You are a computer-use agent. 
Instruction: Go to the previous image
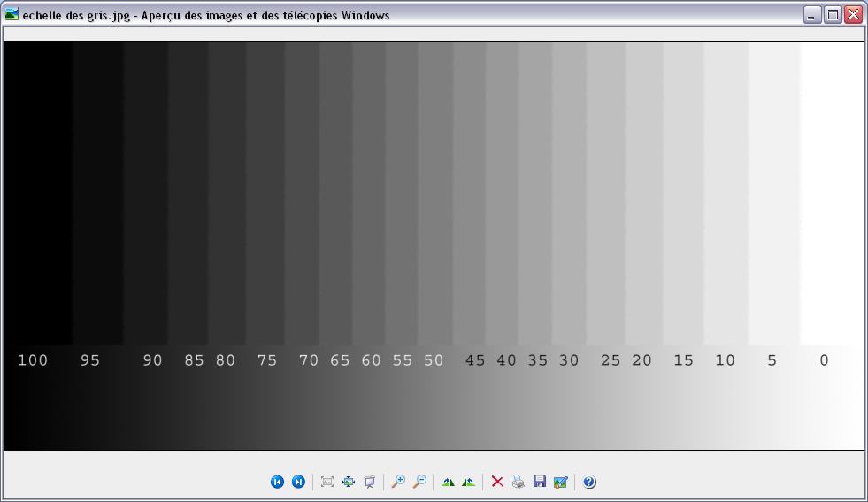(277, 482)
